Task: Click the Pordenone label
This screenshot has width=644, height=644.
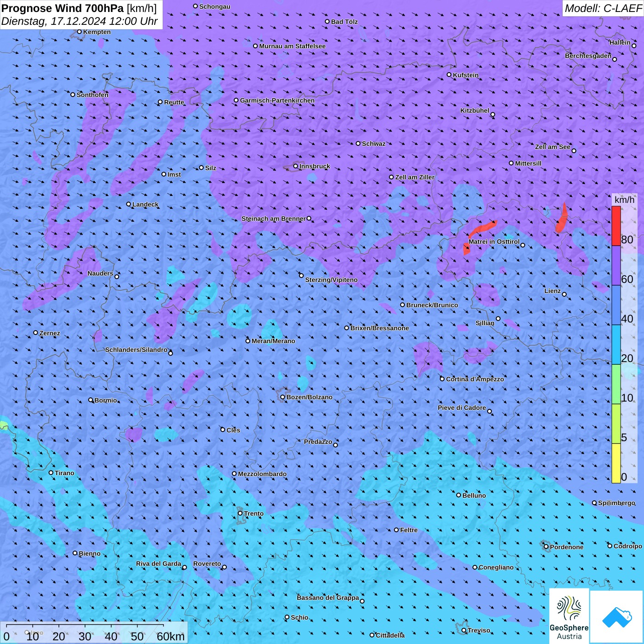Action: click(567, 547)
